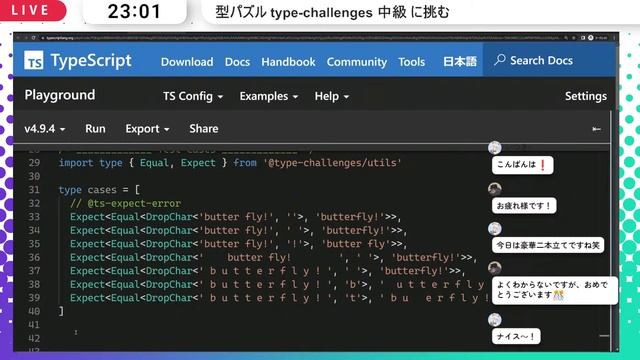
Task: Open the TS Config dropdown
Action: 193,96
